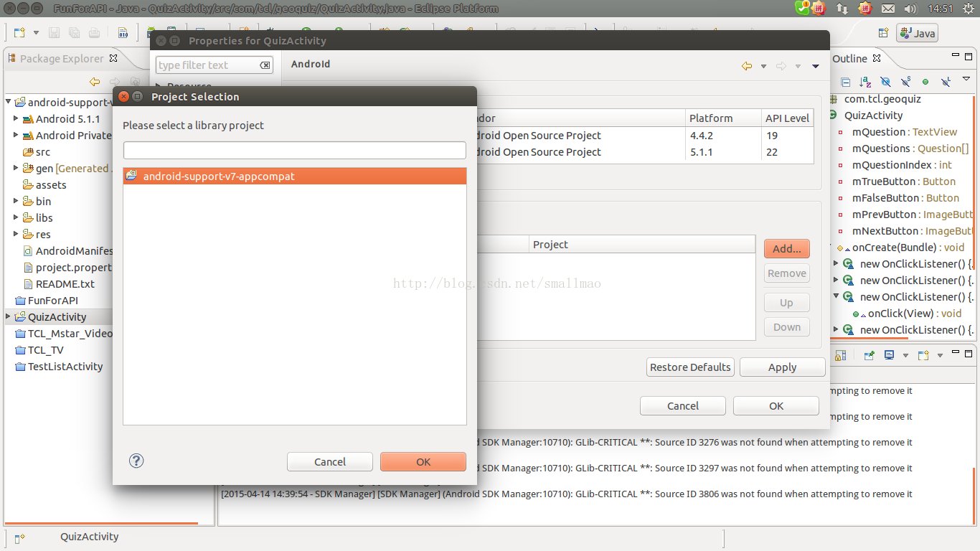Click Collapse All in Outline

[x=846, y=82]
